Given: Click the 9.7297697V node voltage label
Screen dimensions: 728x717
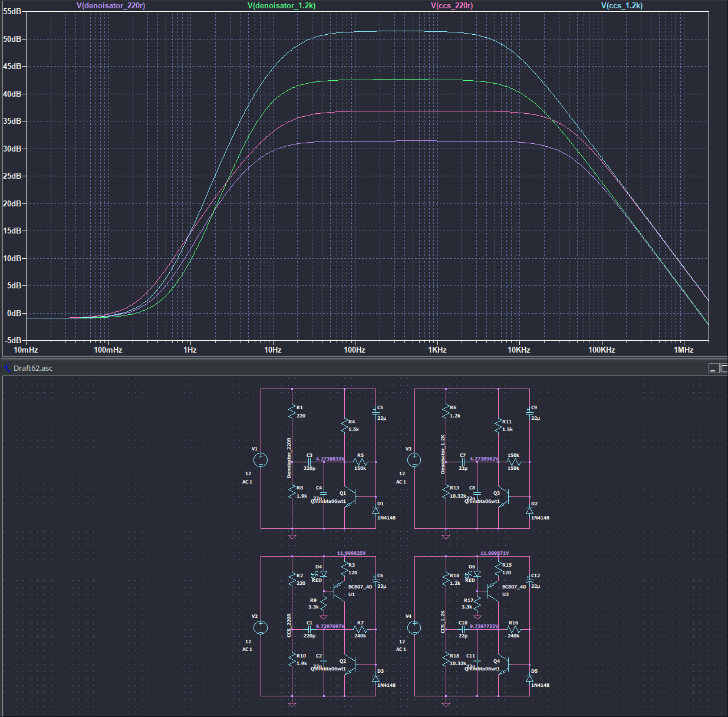Looking at the screenshot, I should (330, 626).
